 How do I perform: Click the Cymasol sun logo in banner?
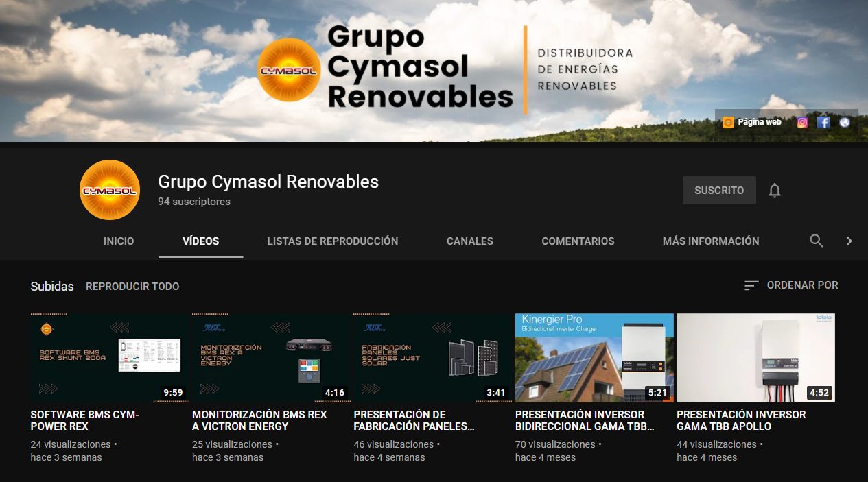(x=288, y=70)
